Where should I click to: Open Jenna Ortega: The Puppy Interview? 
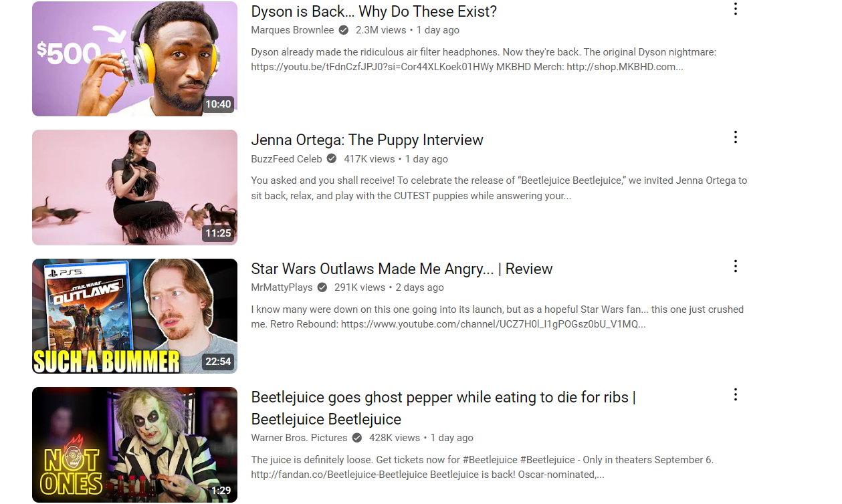(367, 140)
